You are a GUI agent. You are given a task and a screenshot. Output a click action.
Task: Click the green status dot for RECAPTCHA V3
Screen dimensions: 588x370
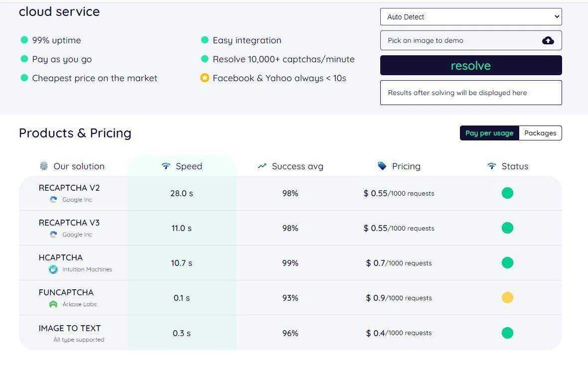pos(507,228)
